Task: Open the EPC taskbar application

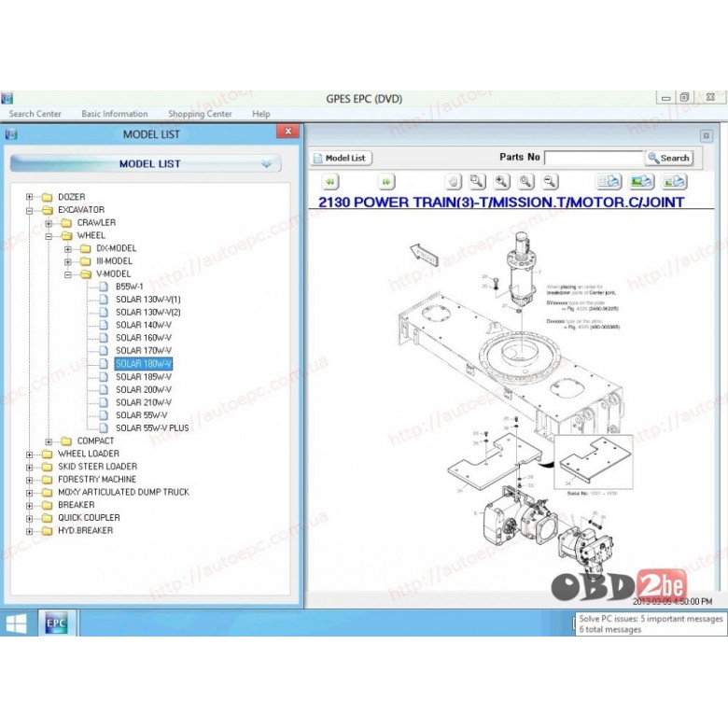Action: (56, 623)
